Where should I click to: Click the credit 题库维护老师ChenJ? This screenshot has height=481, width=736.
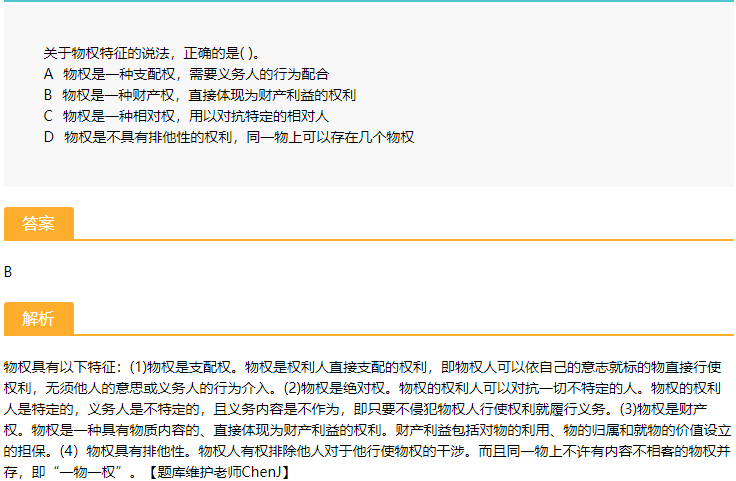pos(219,472)
